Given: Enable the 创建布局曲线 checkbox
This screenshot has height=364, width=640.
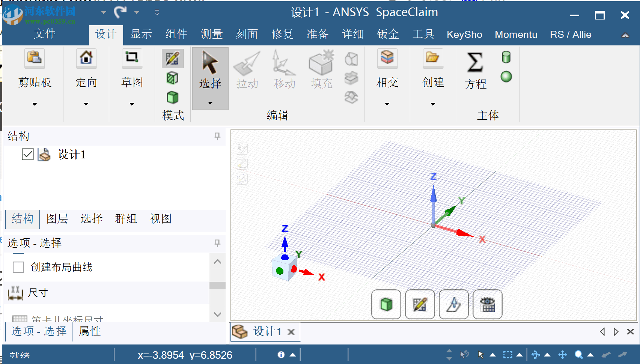Looking at the screenshot, I should [x=18, y=267].
